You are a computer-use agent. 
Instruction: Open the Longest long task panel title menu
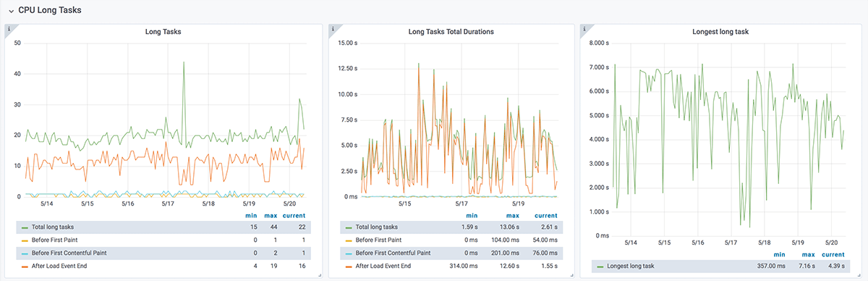click(x=720, y=32)
